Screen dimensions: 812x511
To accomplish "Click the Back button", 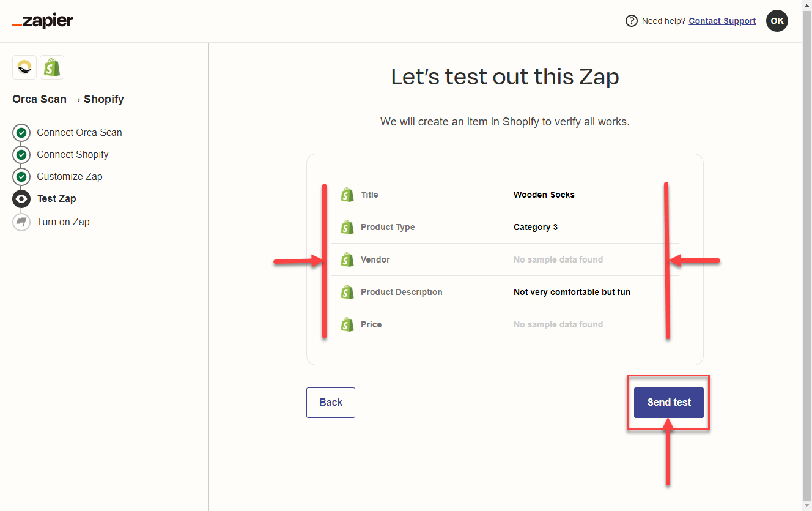I will click(x=330, y=402).
